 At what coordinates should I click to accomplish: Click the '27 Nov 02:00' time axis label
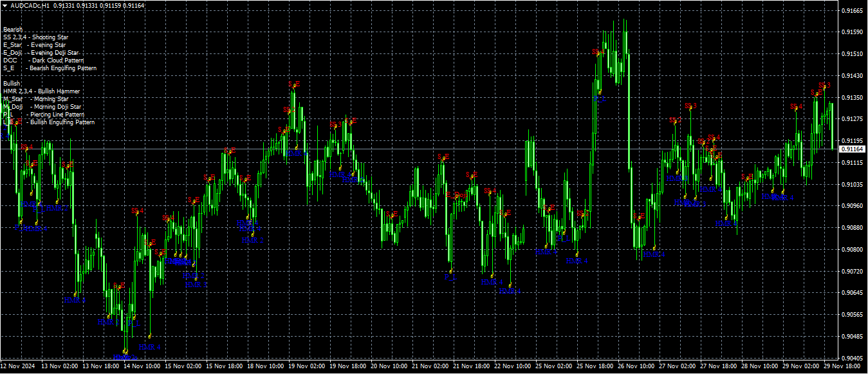click(678, 366)
